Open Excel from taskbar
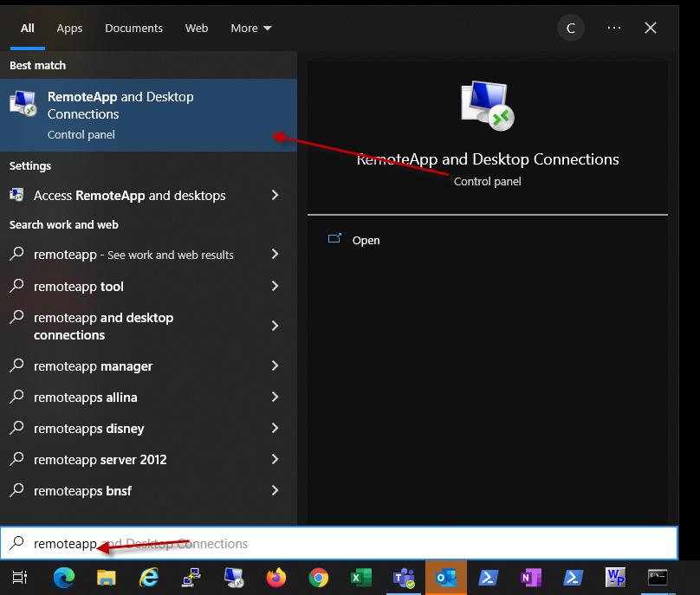This screenshot has width=700, height=595. click(x=361, y=578)
